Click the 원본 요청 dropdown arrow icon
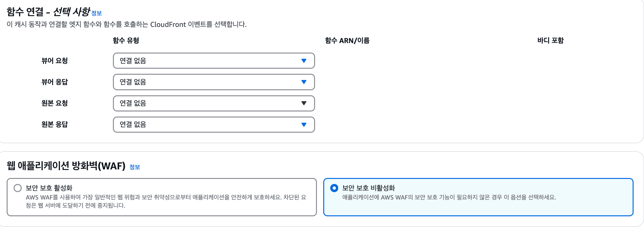Screen dimensions: 644x228 (x=304, y=103)
